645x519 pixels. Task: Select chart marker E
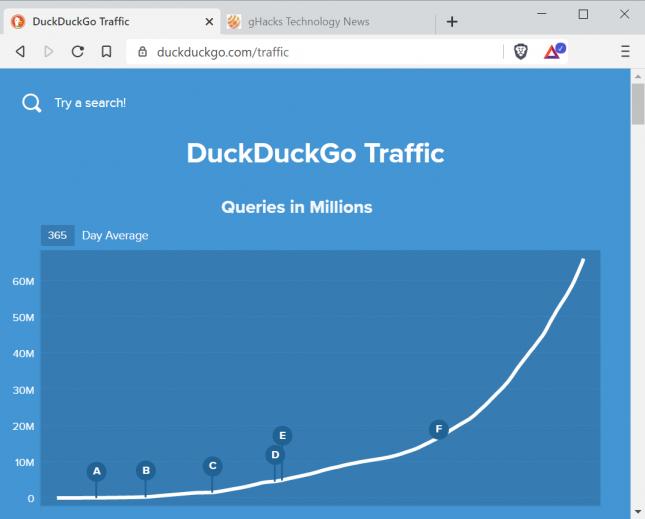(x=283, y=436)
